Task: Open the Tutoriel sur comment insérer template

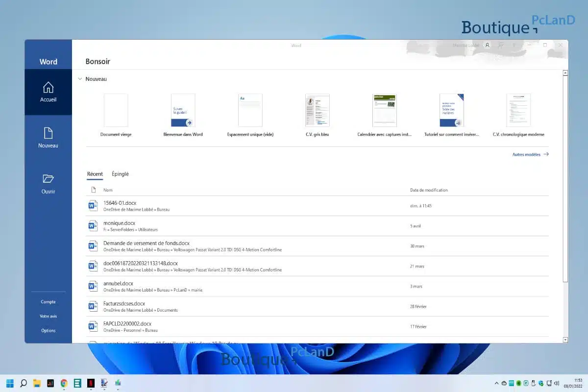Action: pyautogui.click(x=452, y=115)
